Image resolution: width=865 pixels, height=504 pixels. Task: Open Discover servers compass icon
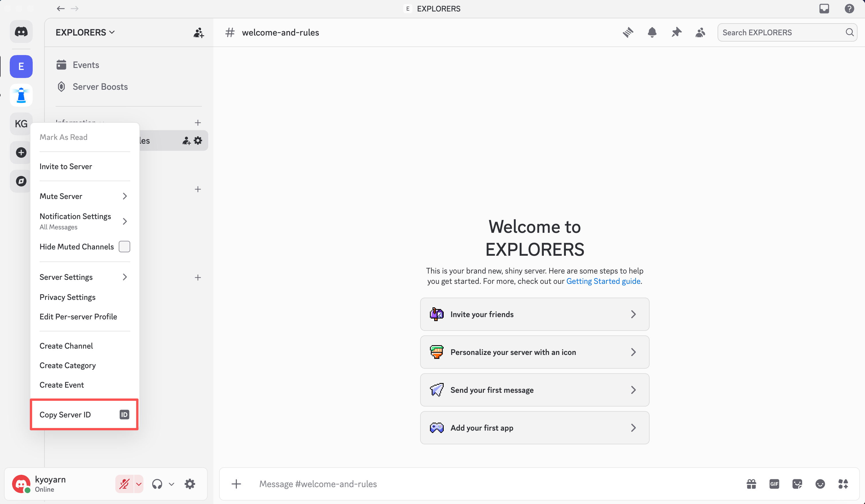tap(21, 181)
